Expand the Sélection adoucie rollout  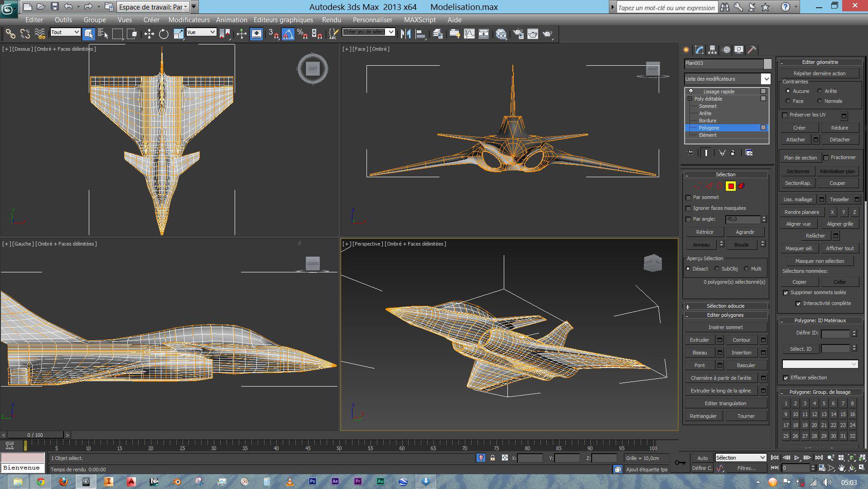point(725,306)
